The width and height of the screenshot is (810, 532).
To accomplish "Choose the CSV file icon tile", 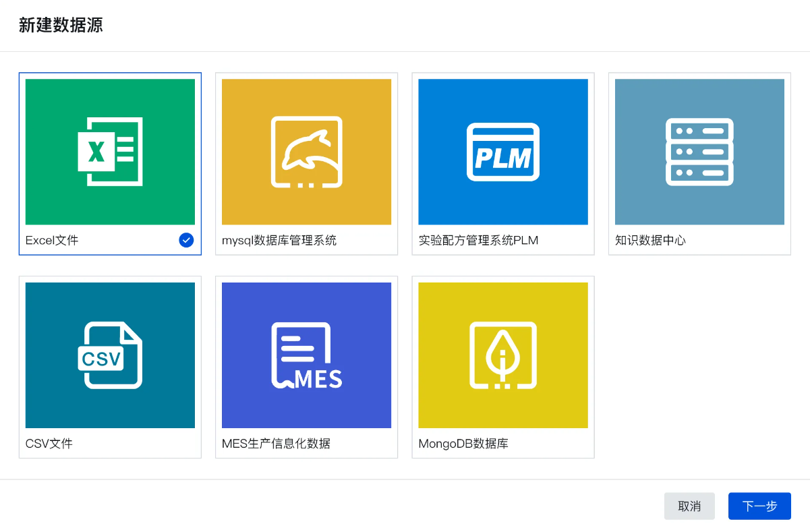I will point(110,355).
